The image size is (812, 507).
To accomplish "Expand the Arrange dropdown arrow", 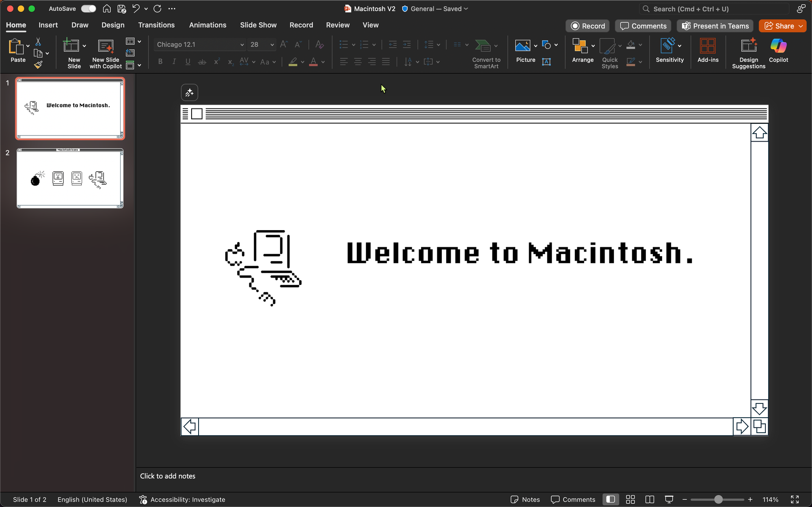I will click(593, 46).
